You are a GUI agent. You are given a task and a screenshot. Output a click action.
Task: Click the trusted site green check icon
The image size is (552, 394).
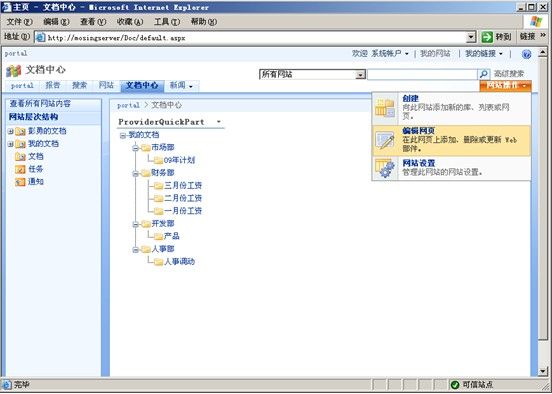pyautogui.click(x=454, y=384)
